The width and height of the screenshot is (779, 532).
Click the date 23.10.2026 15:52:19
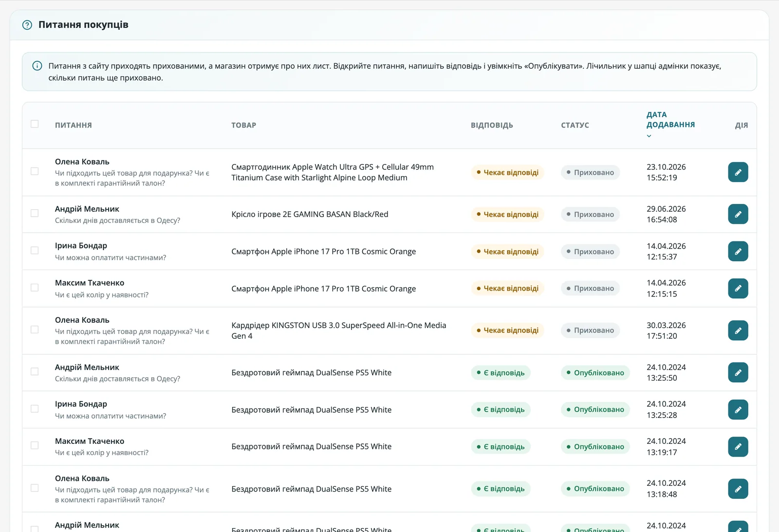[666, 172]
